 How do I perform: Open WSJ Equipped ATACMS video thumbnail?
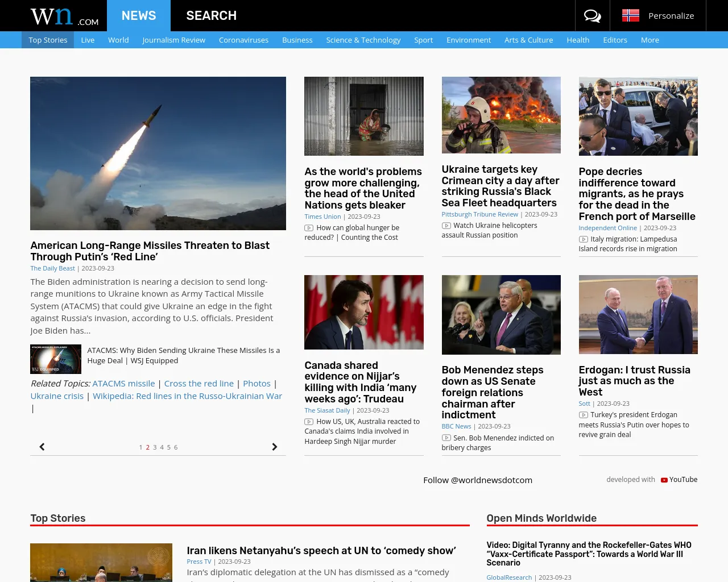tap(56, 359)
